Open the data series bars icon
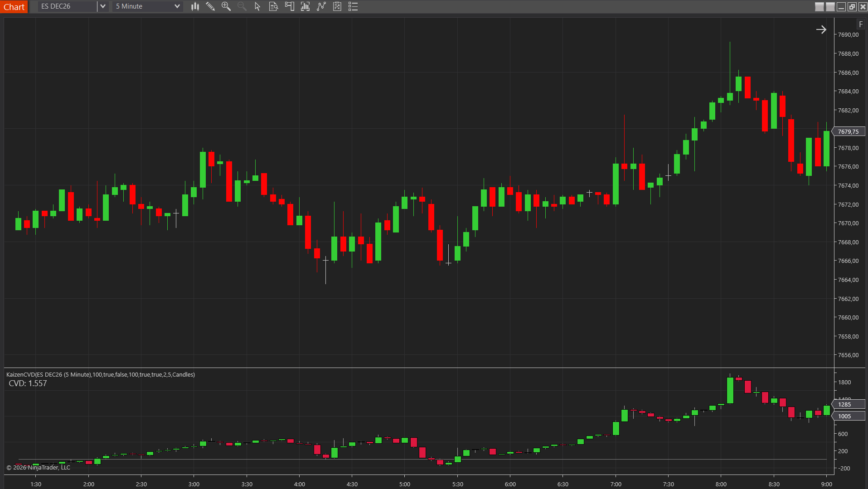868x489 pixels. coord(305,6)
